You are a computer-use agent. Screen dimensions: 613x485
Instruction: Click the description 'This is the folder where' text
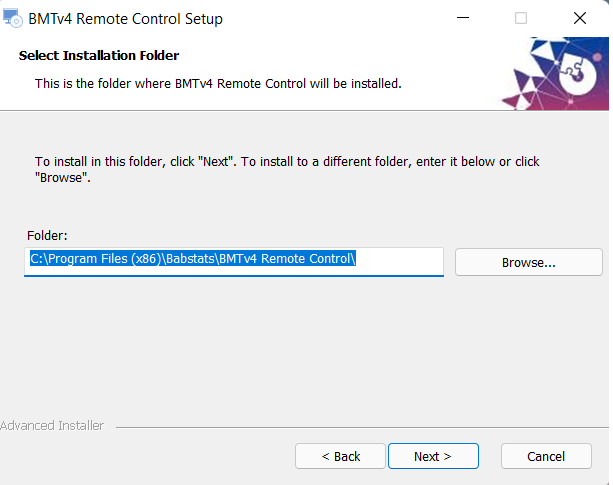218,84
